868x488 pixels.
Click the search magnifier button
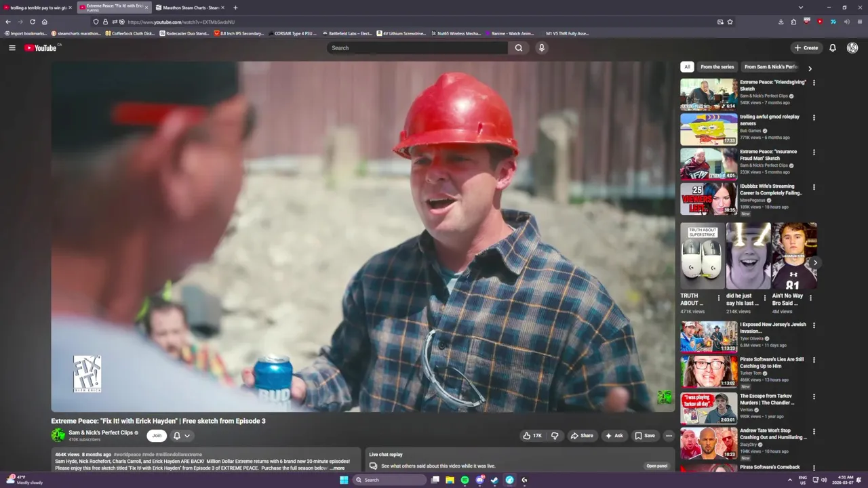tap(519, 47)
